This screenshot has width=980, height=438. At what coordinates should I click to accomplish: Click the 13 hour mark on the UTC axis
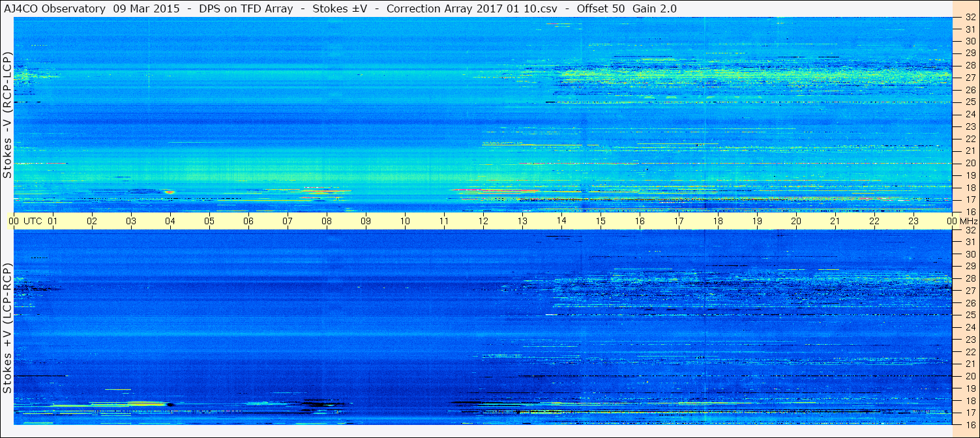pyautogui.click(x=522, y=221)
